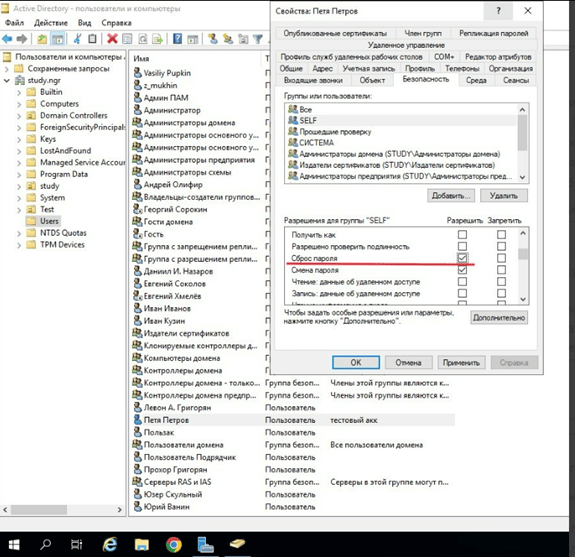Open the 'Справка' menu
Viewport: 575px width, 557px height.
coord(116,23)
